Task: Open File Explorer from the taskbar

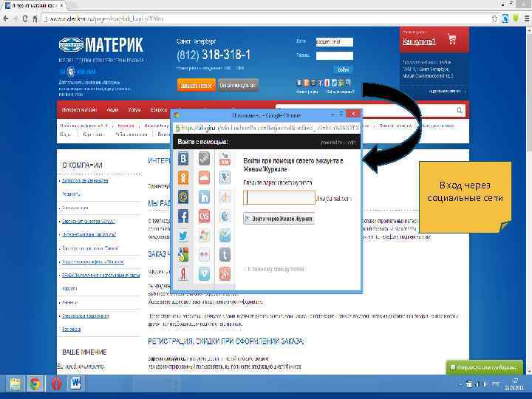Action: [16, 383]
